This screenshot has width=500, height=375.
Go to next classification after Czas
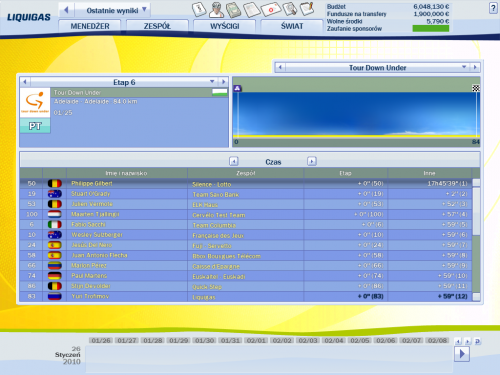click(x=312, y=161)
